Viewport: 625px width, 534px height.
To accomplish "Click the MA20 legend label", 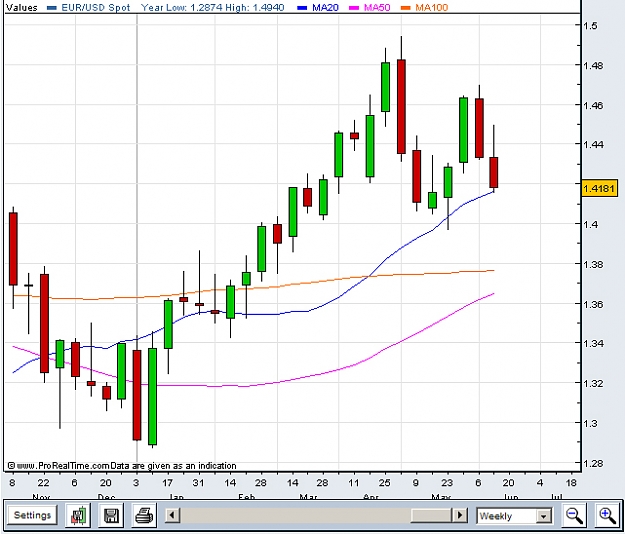I will pos(325,7).
